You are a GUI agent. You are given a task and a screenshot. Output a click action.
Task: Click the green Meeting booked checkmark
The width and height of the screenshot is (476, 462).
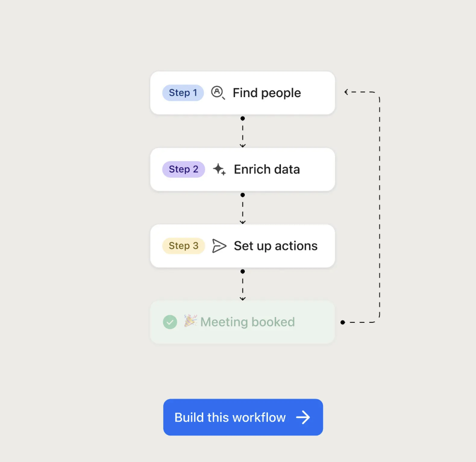(170, 322)
